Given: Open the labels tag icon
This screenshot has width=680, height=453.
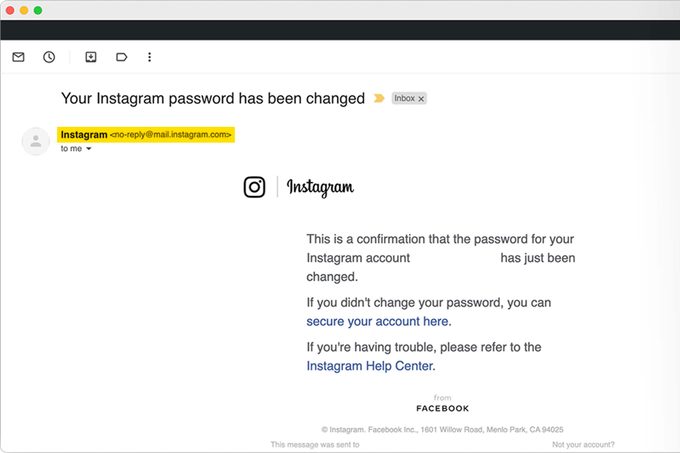Looking at the screenshot, I should (122, 57).
